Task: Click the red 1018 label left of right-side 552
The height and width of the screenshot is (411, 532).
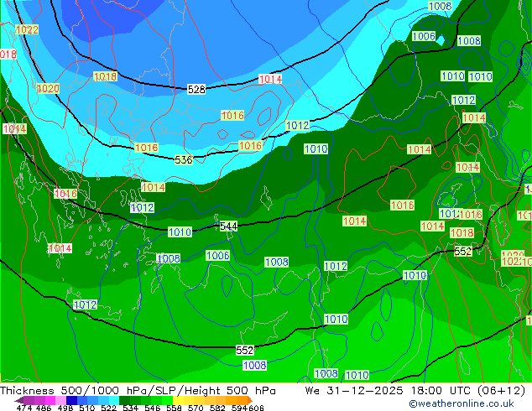Action: pyautogui.click(x=462, y=233)
